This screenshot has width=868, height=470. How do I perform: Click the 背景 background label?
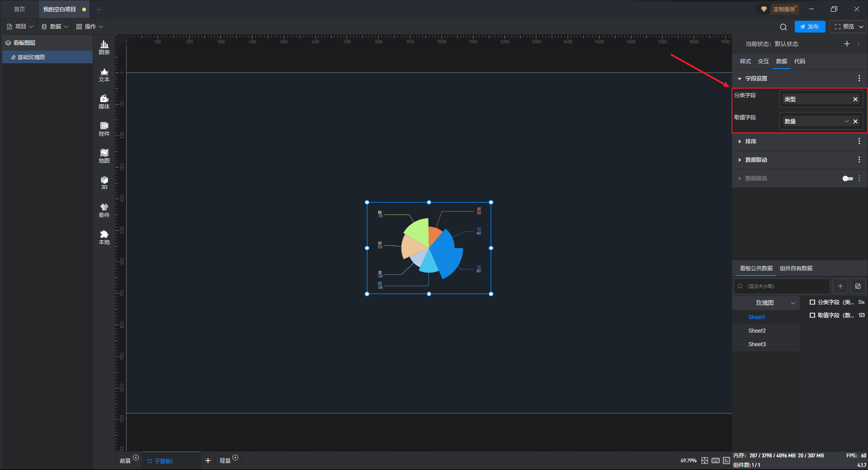[x=225, y=461]
